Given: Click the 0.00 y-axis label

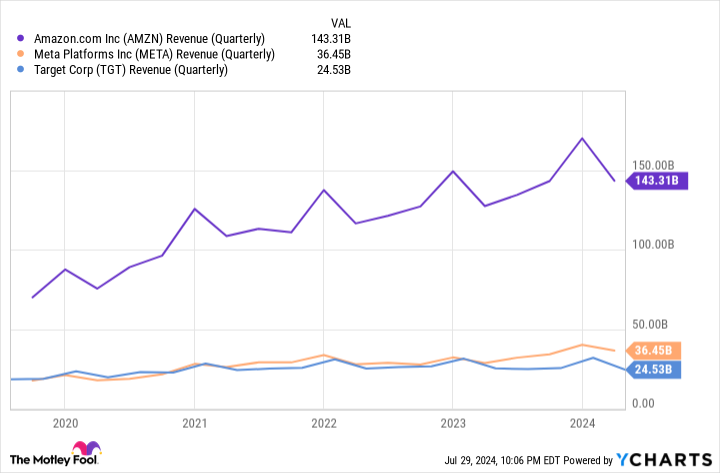Looking at the screenshot, I should click(643, 404).
